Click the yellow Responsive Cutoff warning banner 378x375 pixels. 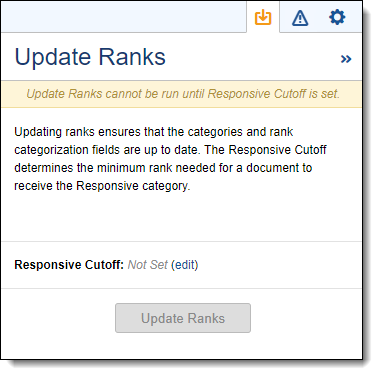[182, 94]
